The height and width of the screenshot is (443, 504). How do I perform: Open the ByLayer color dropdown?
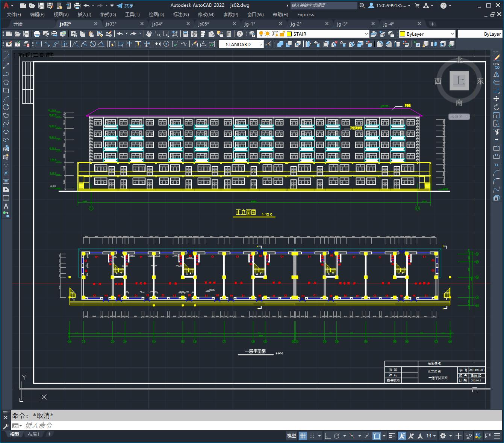point(452,34)
